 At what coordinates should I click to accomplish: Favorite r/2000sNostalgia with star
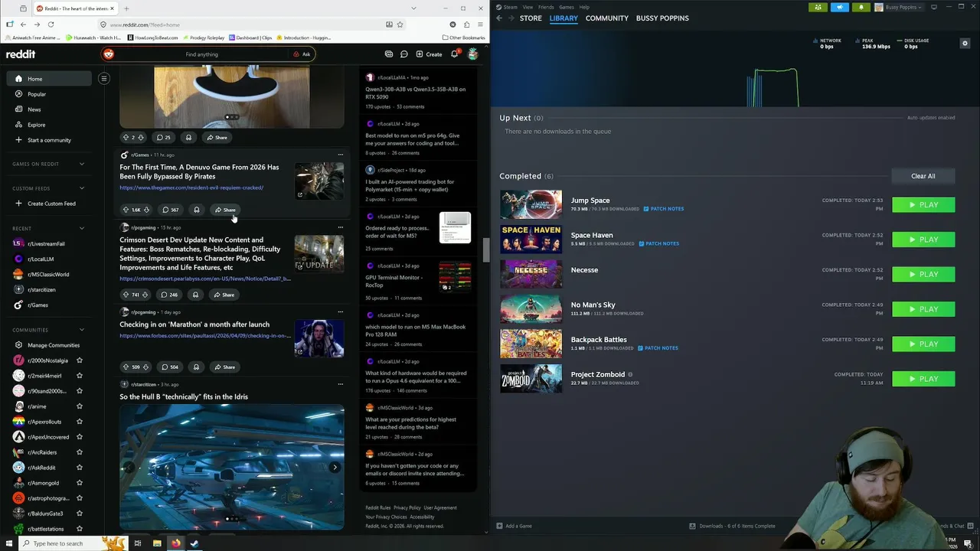(x=80, y=360)
